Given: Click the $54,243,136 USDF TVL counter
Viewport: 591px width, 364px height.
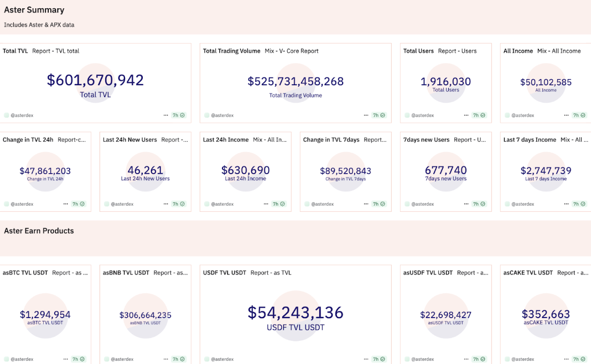Looking at the screenshot, I should [x=295, y=313].
